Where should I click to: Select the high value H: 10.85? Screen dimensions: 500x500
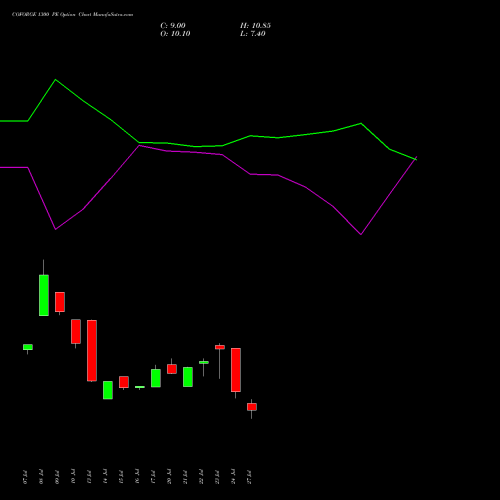click(255, 26)
